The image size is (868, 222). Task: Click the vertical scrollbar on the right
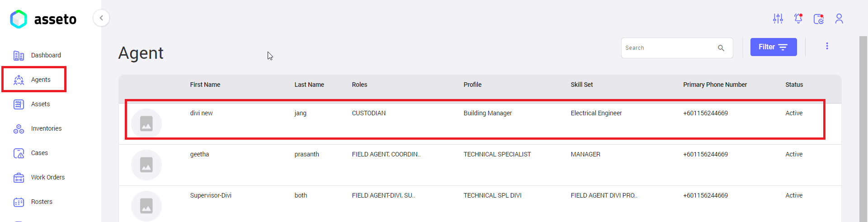[863, 127]
